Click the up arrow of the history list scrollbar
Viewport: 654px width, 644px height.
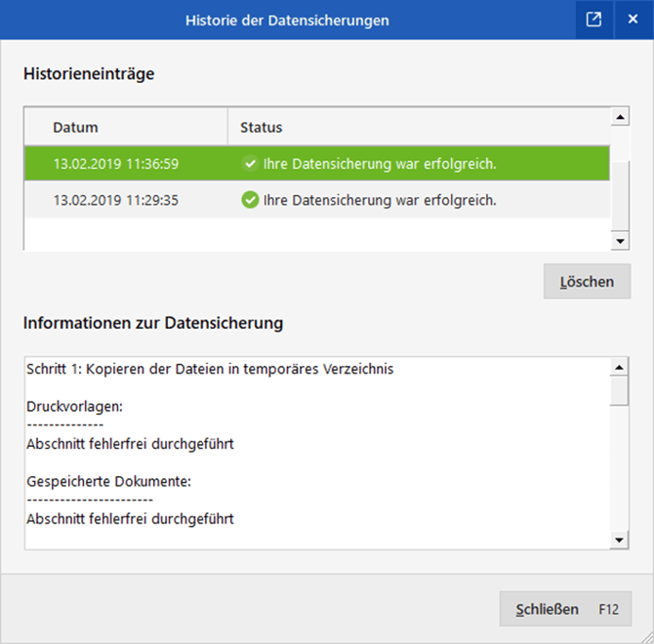pyautogui.click(x=619, y=118)
